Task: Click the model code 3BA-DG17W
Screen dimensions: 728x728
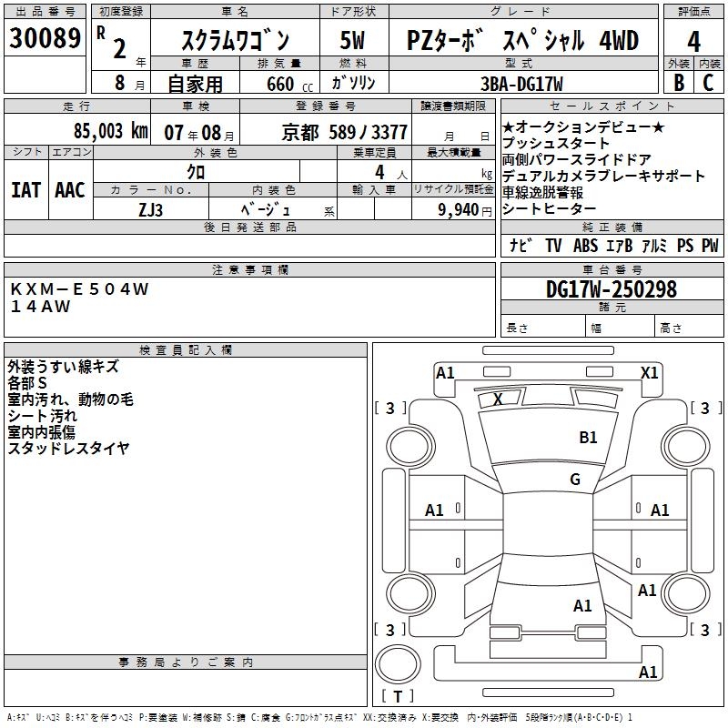Action: point(521,84)
